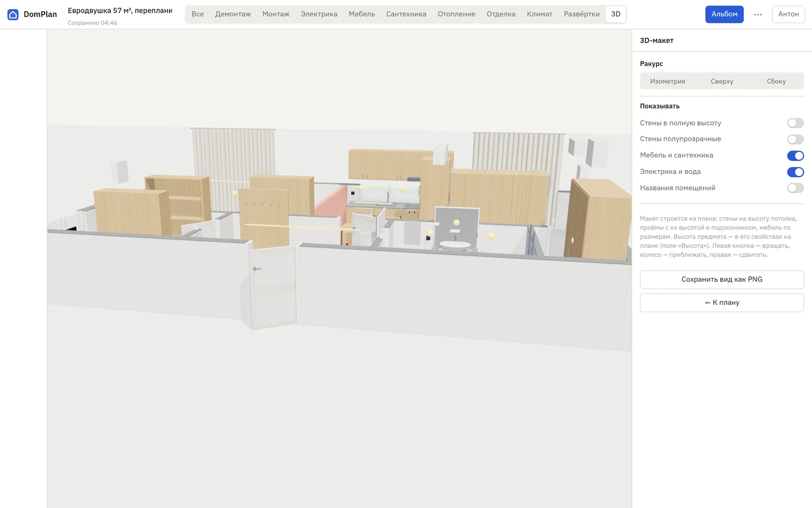Open the 'Развёртки' tab
Viewport: 812px width, 508px height.
(582, 14)
